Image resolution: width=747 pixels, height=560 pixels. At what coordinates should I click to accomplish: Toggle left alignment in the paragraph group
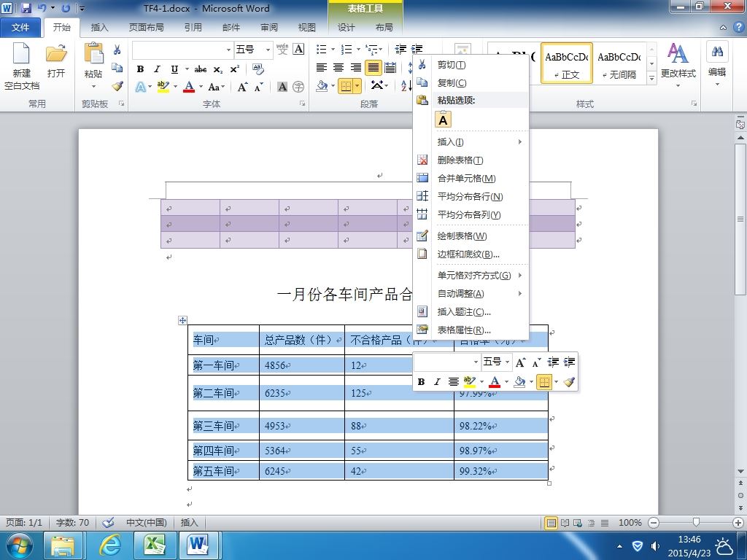point(322,68)
